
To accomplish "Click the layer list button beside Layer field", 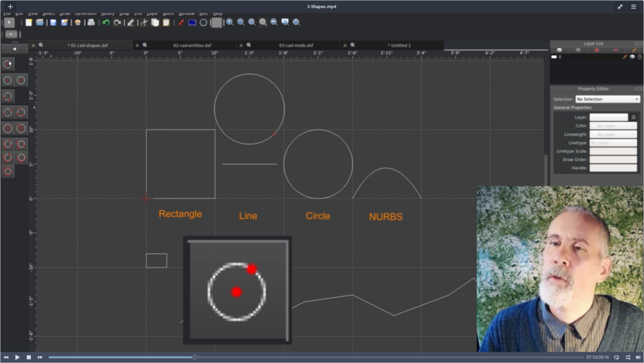I will 633,117.
